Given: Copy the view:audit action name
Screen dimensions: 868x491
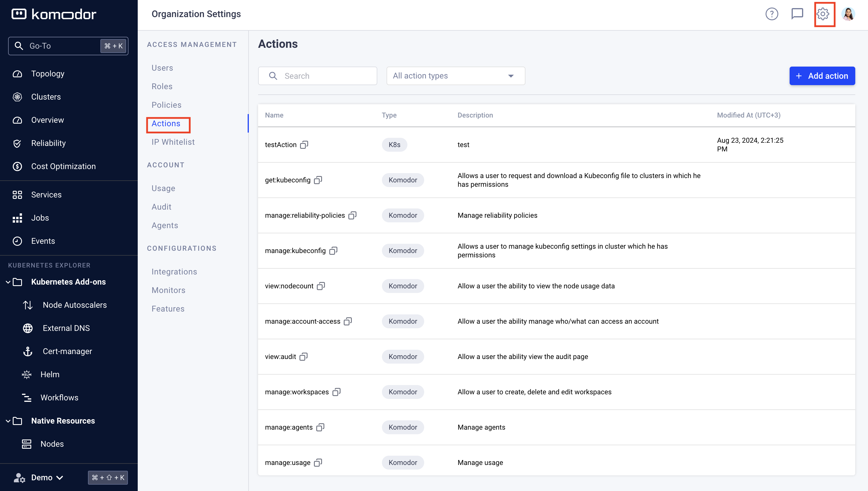Looking at the screenshot, I should [x=304, y=356].
